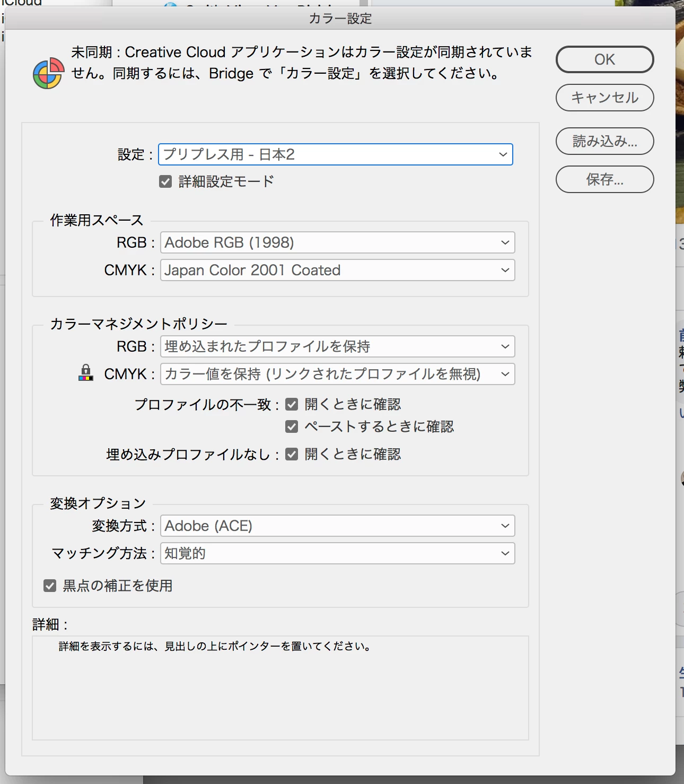Click the OK button

click(x=604, y=59)
